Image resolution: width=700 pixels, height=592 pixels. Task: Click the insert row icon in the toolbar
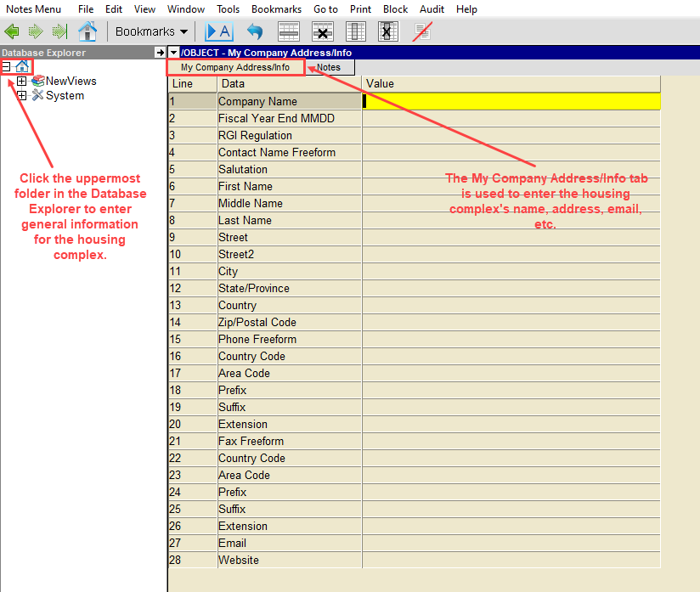coord(289,32)
